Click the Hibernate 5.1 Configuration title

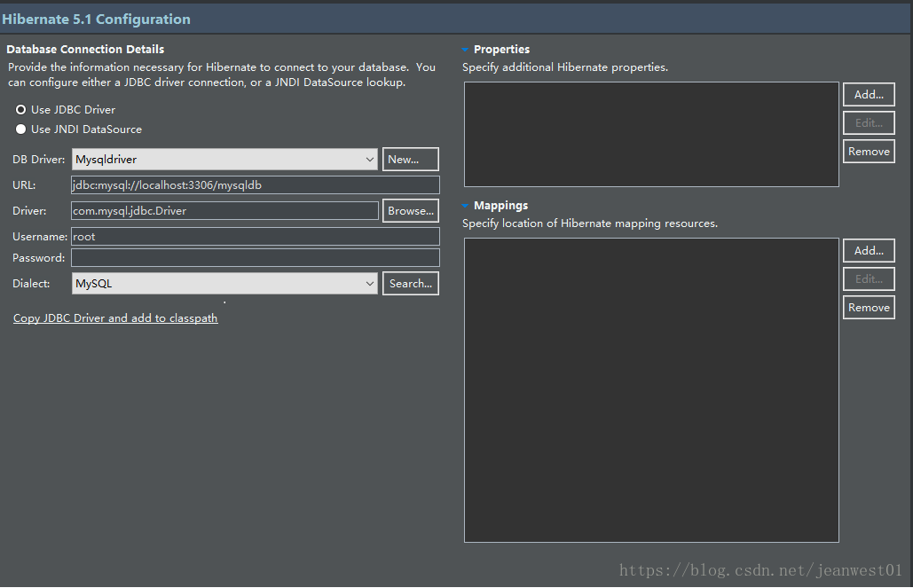pyautogui.click(x=96, y=20)
